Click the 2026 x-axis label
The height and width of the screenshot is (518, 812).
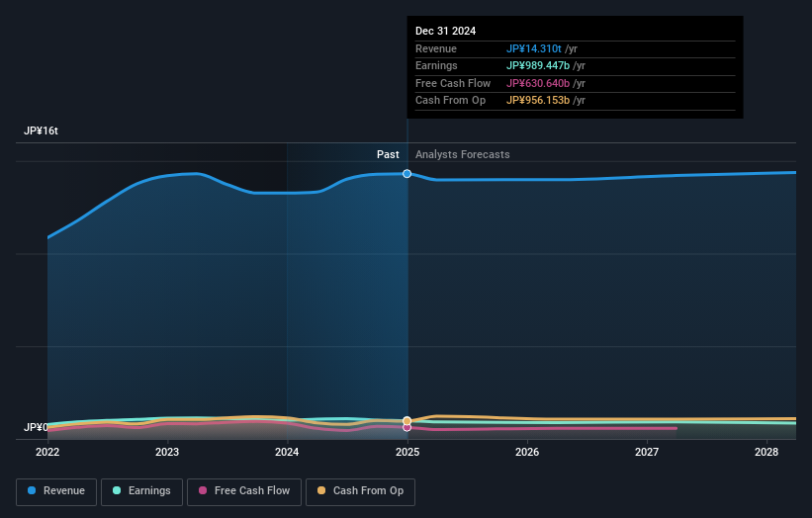tap(527, 453)
